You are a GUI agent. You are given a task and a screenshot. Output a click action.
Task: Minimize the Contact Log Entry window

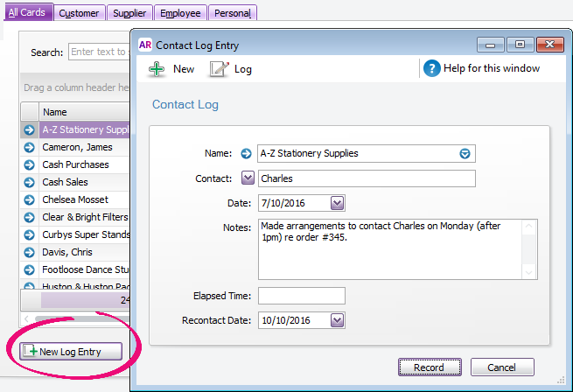click(x=491, y=45)
